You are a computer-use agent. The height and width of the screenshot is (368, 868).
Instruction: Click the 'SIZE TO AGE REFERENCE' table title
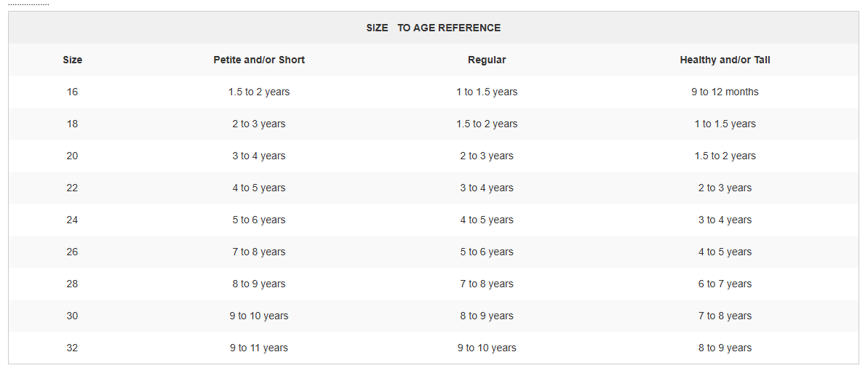point(434,28)
